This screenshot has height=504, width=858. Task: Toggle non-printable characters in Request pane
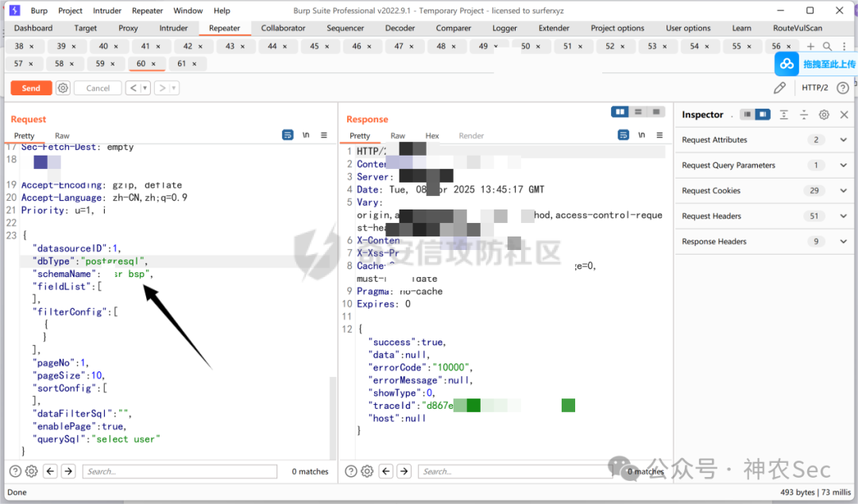tap(306, 135)
